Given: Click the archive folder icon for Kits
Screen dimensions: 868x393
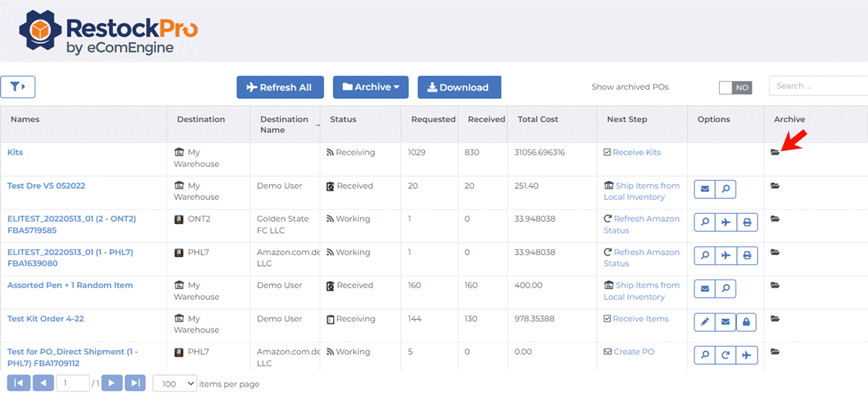Looking at the screenshot, I should click(x=775, y=152).
